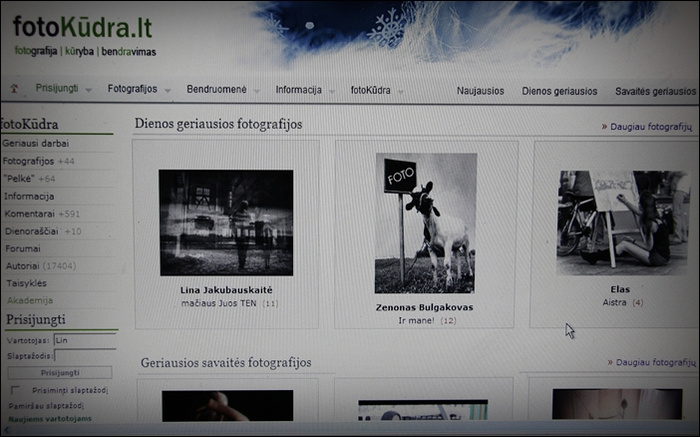Viewport: 700px width, 437px height.
Task: Open Lina Jakubauskaitė's black-and-white photo thumbnail
Action: pos(226,222)
